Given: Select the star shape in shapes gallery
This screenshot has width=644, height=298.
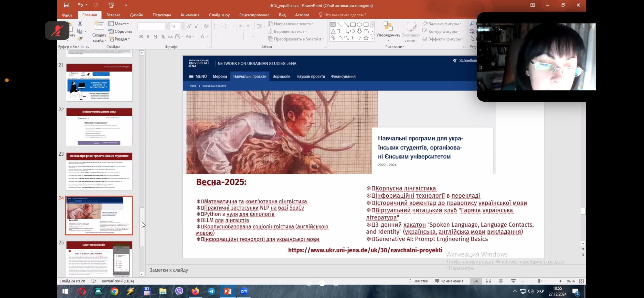Looking at the screenshot, I should point(366,38).
